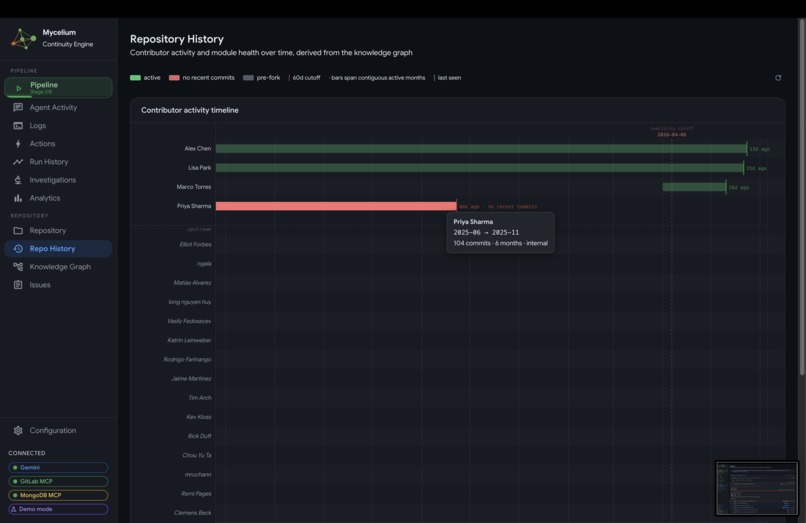Go to the Logs section
The height and width of the screenshot is (523, 806).
[58, 125]
